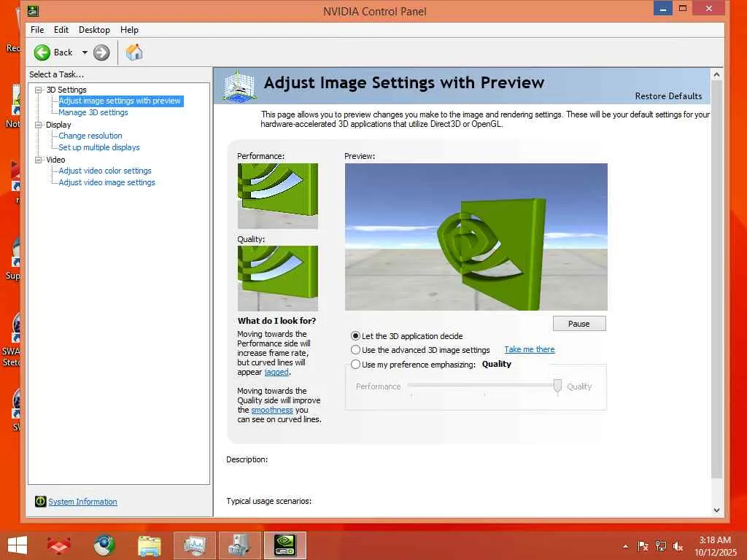Open Change resolution
The height and width of the screenshot is (560, 747).
pos(90,136)
